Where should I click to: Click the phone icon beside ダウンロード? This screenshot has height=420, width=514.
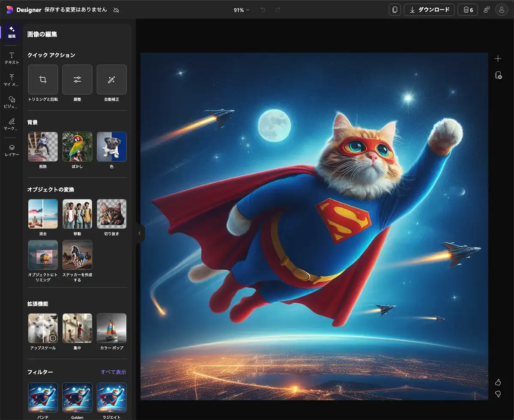click(x=395, y=10)
